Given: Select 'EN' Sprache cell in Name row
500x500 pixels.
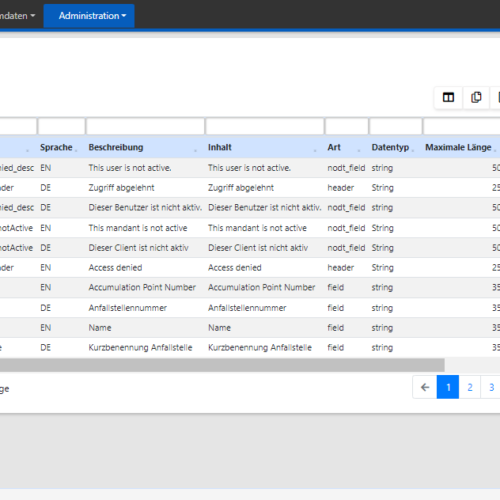Looking at the screenshot, I should click(x=45, y=328).
